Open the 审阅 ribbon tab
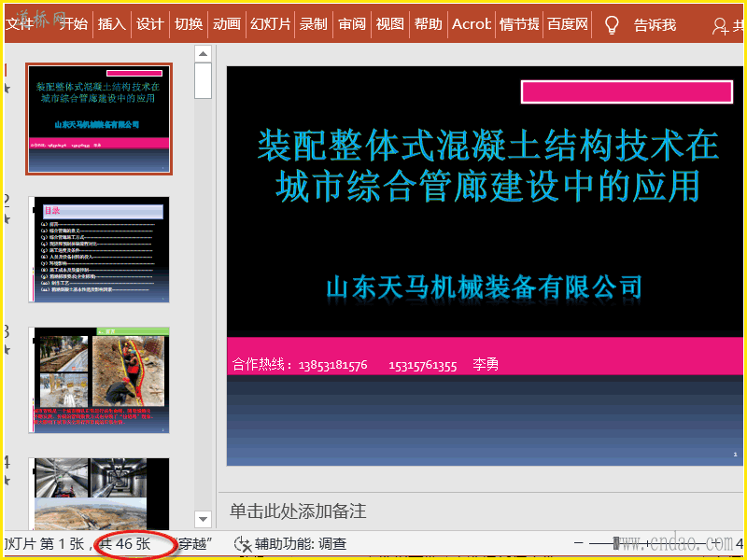Image resolution: width=747 pixels, height=560 pixels. tap(352, 24)
